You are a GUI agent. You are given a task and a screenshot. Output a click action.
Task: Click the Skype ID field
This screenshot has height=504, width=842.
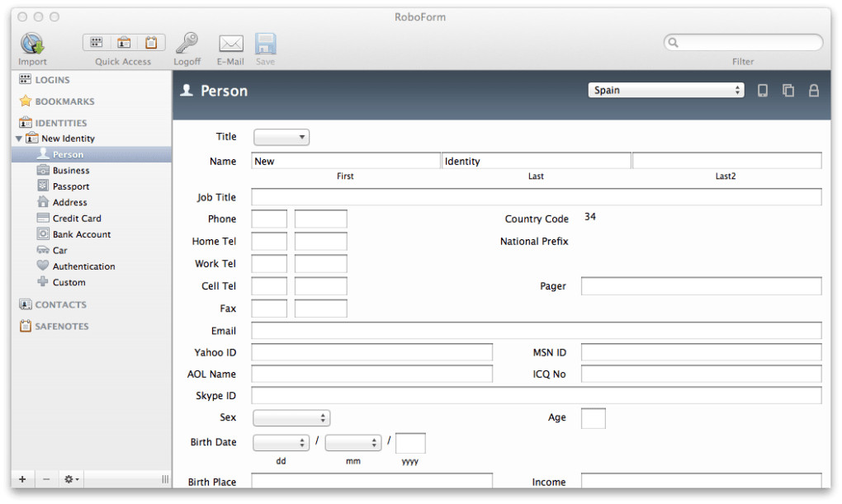[x=537, y=396]
